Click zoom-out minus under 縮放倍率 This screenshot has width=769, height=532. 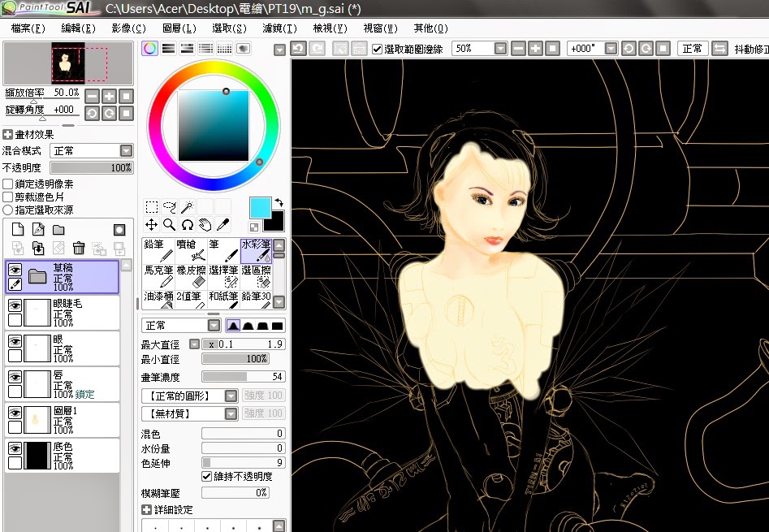tap(92, 97)
